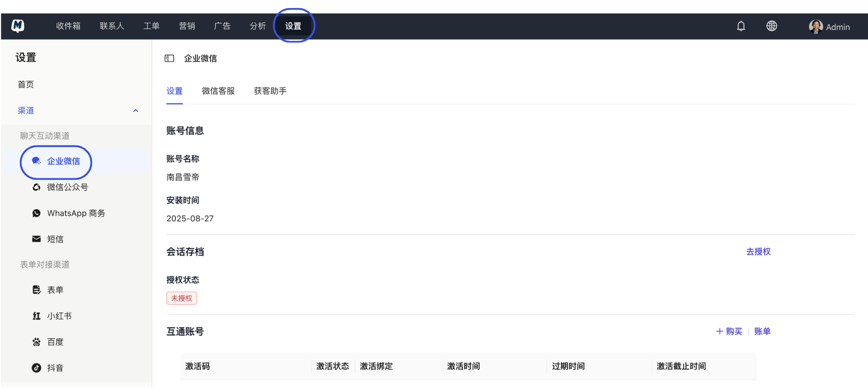Click the Admin avatar picture
868x390 pixels.
[816, 27]
